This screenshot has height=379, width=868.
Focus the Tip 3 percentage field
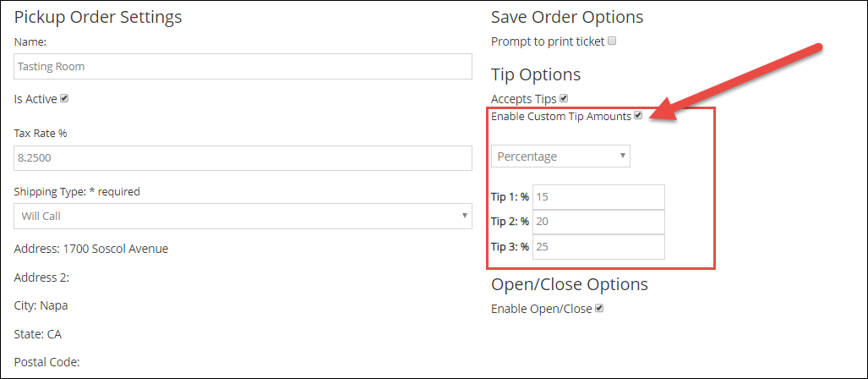[598, 247]
